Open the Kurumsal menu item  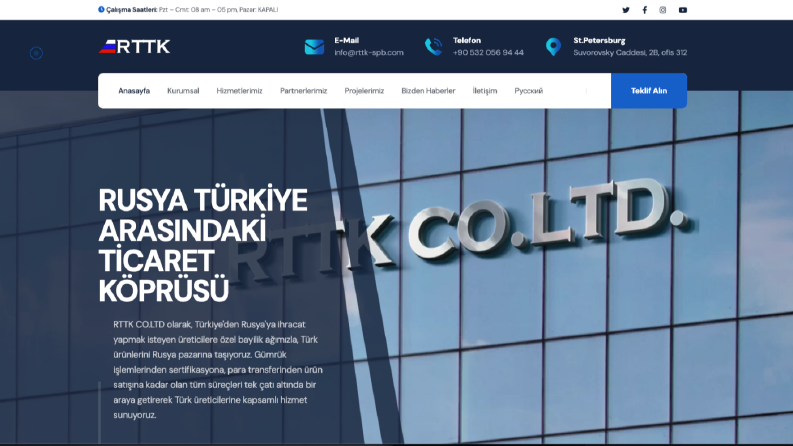[x=183, y=91]
